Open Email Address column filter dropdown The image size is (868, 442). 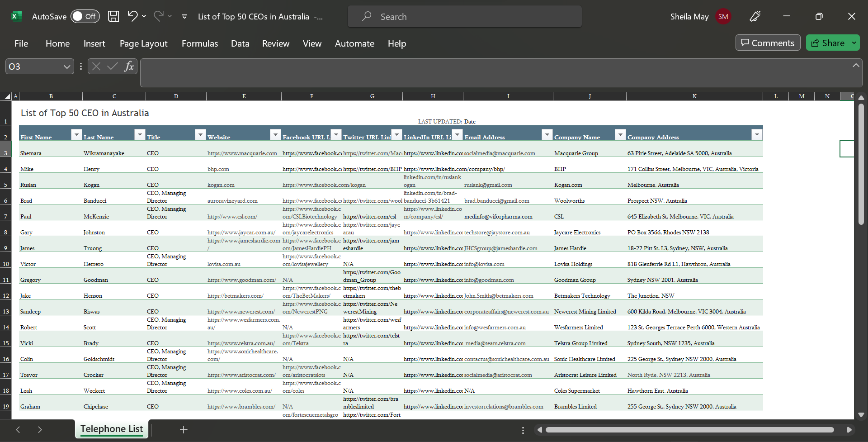(547, 134)
